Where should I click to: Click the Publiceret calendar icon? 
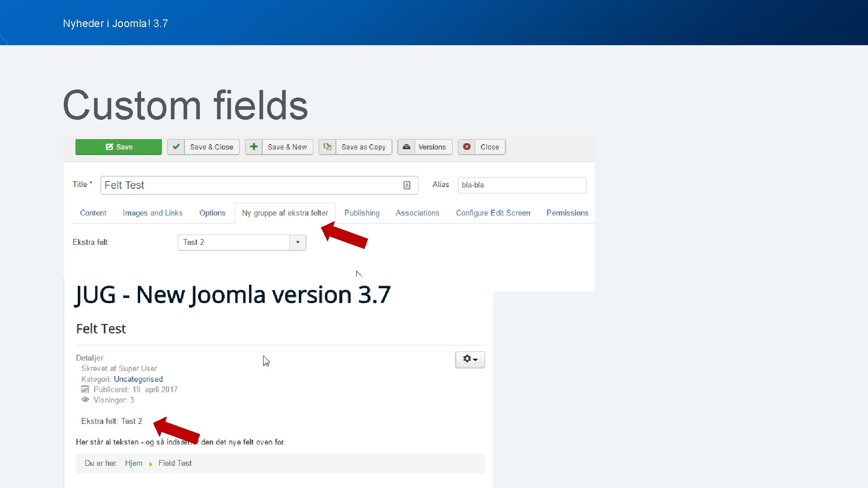click(85, 389)
